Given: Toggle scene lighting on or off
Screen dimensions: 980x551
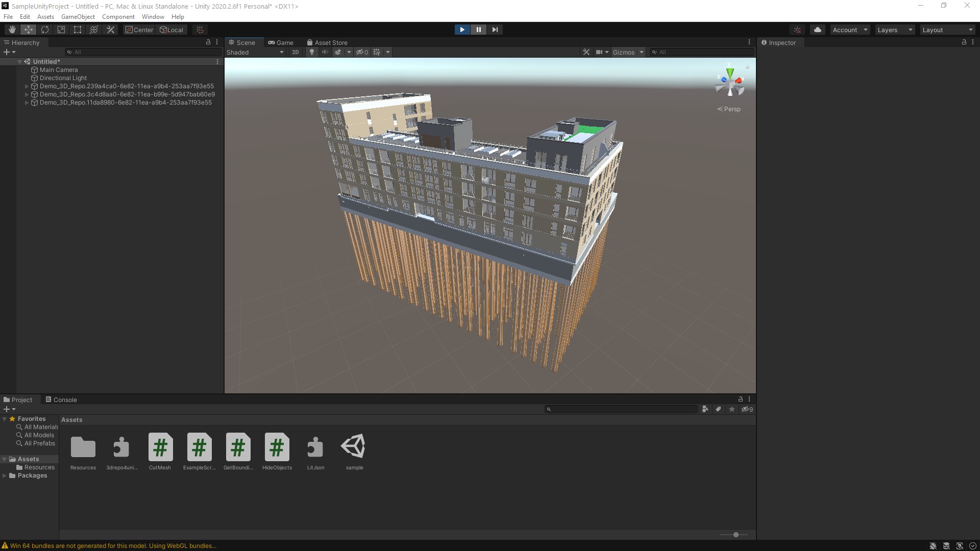Looking at the screenshot, I should (311, 52).
